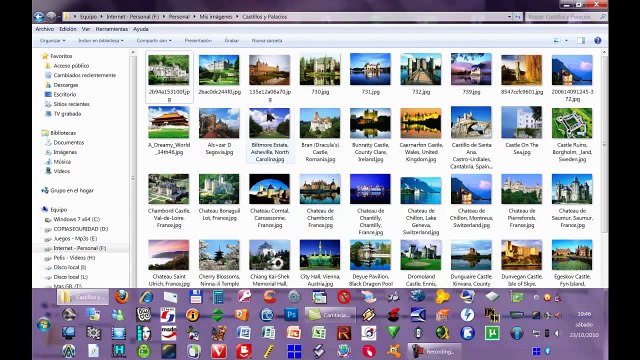Click the red V taskbar icon
Screen dimensions: 640x360
[x=219, y=351]
